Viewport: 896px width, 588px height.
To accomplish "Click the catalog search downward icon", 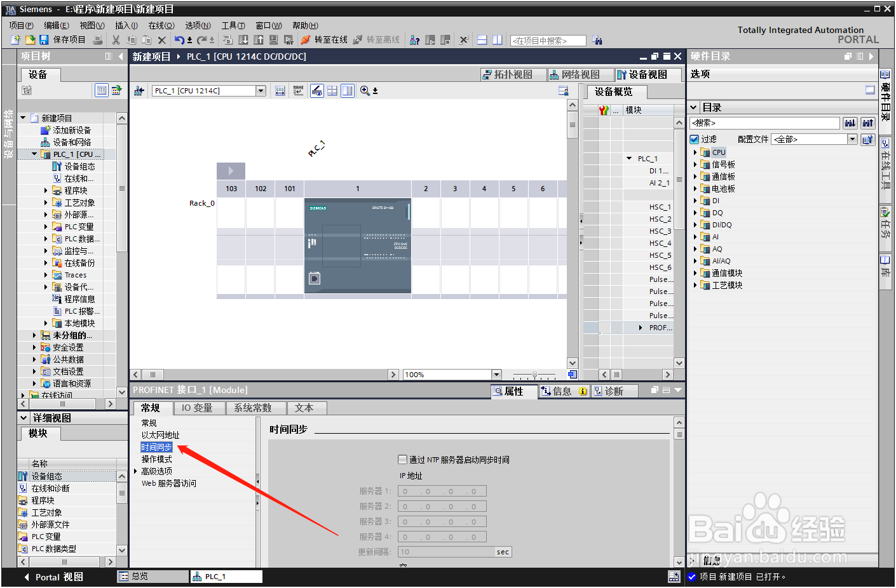I will pos(850,123).
